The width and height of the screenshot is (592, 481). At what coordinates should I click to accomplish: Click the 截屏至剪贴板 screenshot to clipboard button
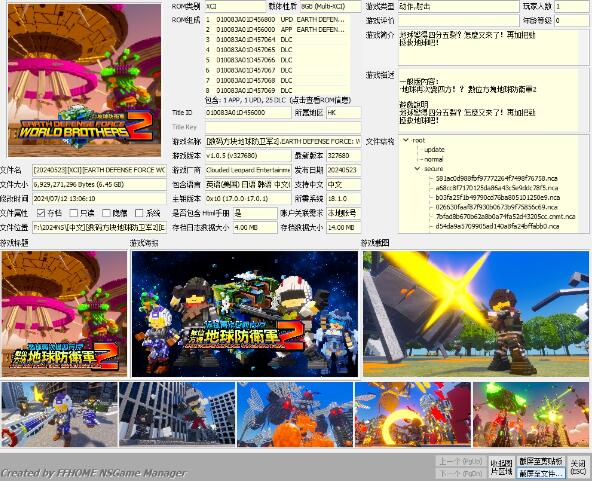point(541,461)
